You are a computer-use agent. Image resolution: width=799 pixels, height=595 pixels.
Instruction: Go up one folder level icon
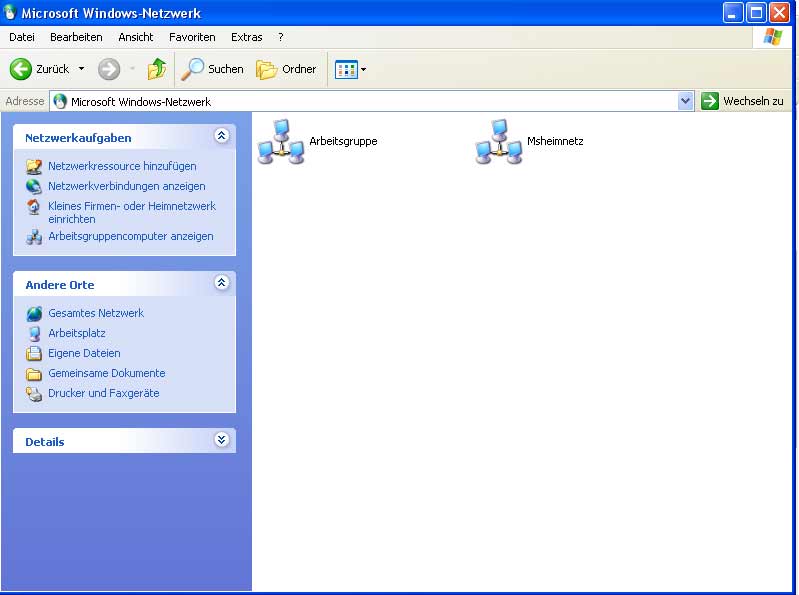[x=157, y=69]
